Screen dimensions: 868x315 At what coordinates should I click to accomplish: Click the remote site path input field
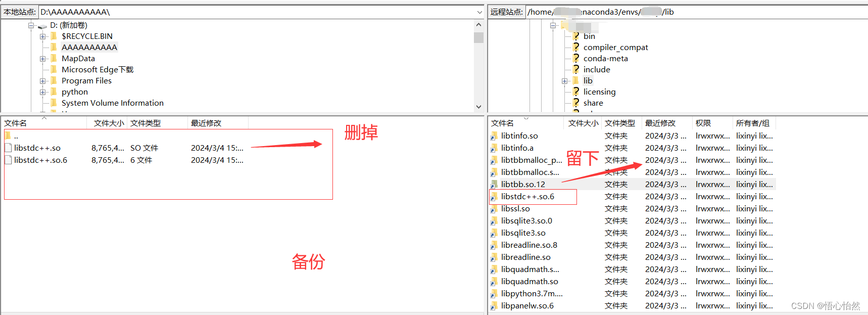tap(697, 12)
